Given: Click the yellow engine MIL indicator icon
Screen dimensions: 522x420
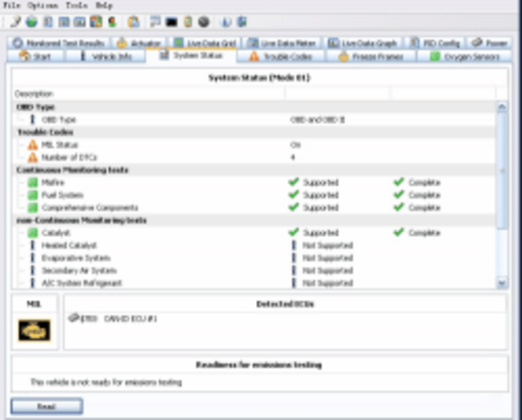Looking at the screenshot, I should tap(34, 330).
